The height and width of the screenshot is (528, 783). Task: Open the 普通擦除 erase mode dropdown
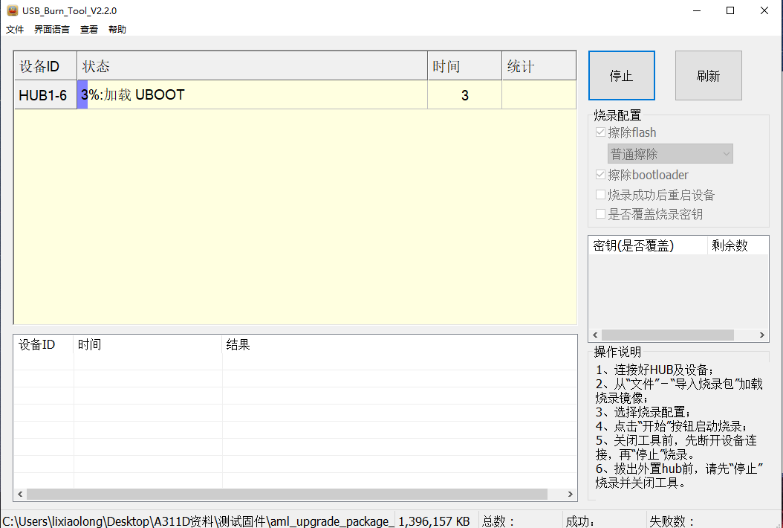pyautogui.click(x=670, y=154)
